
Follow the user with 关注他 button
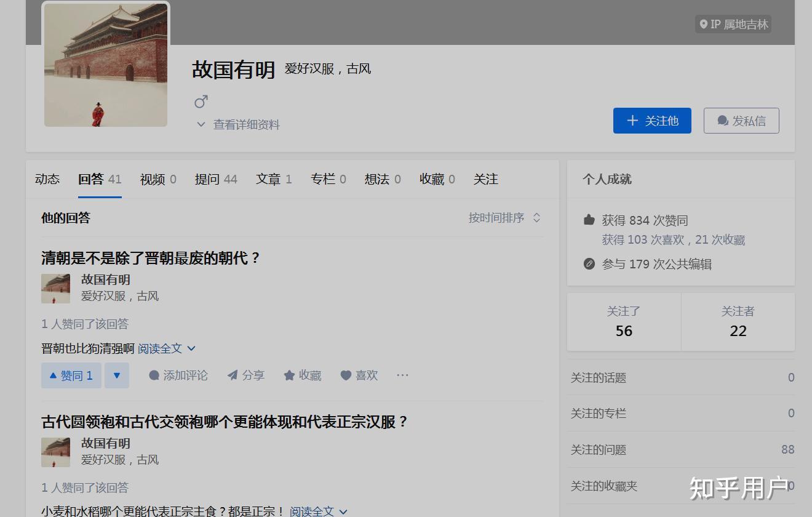coord(652,121)
